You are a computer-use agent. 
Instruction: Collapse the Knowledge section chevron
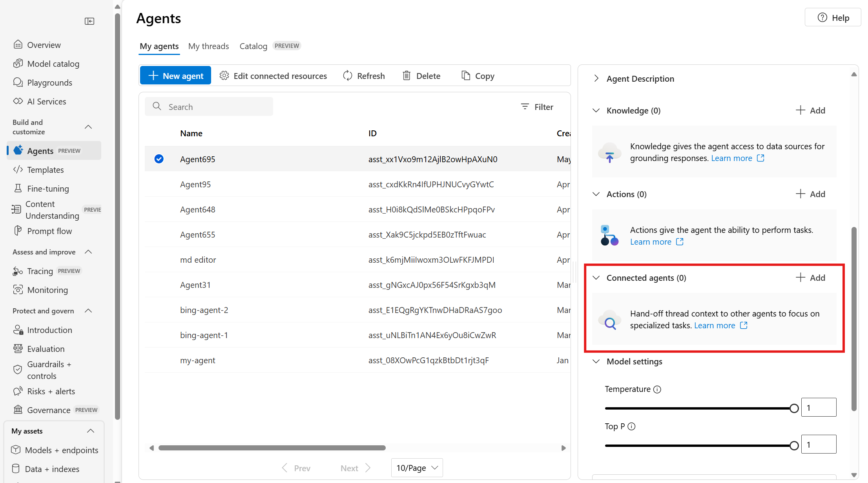596,110
